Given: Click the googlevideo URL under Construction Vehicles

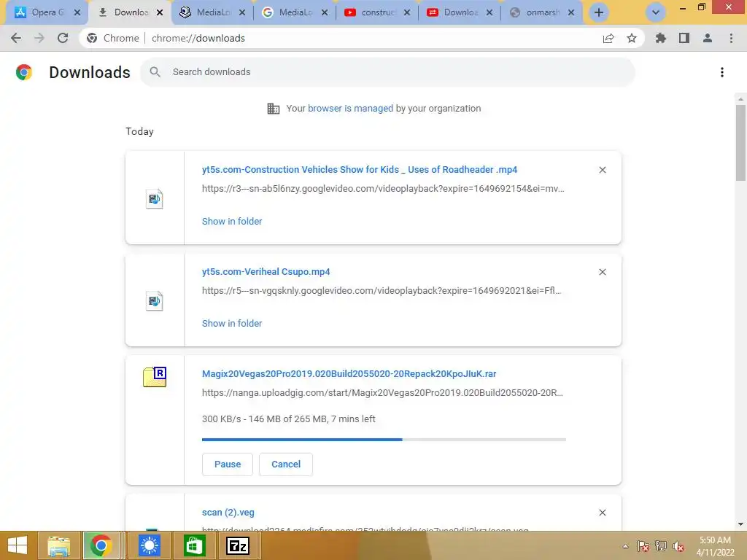Looking at the screenshot, I should [x=383, y=189].
